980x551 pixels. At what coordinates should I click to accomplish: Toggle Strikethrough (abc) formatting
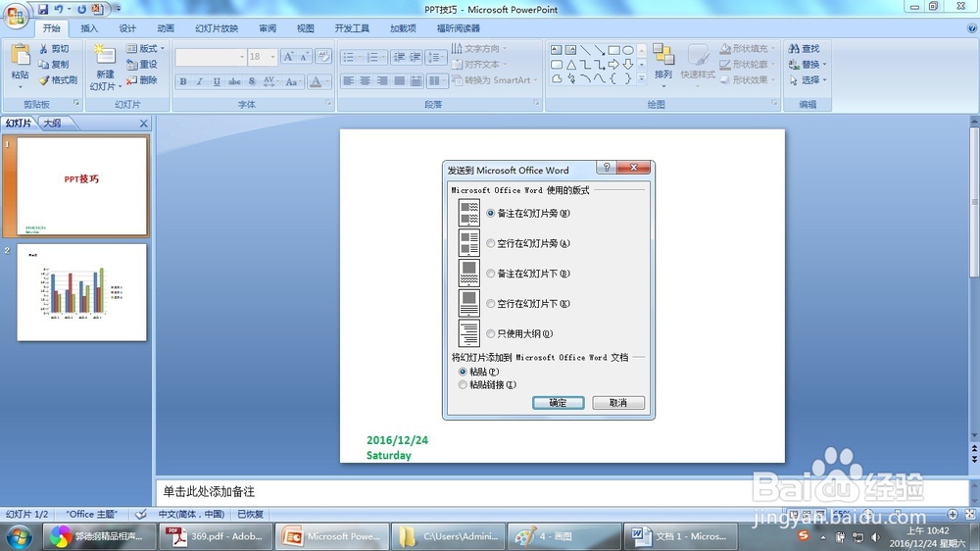point(234,81)
